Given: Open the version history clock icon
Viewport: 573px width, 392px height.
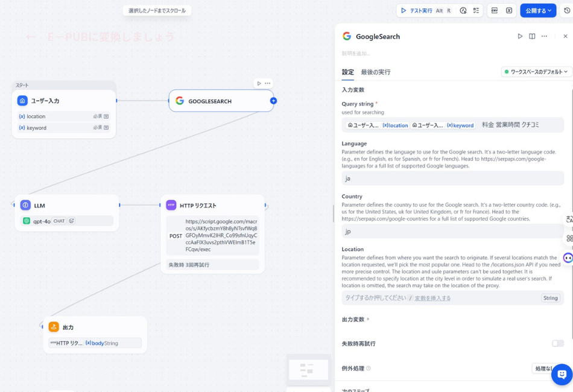Looking at the screenshot, I should (566, 10).
